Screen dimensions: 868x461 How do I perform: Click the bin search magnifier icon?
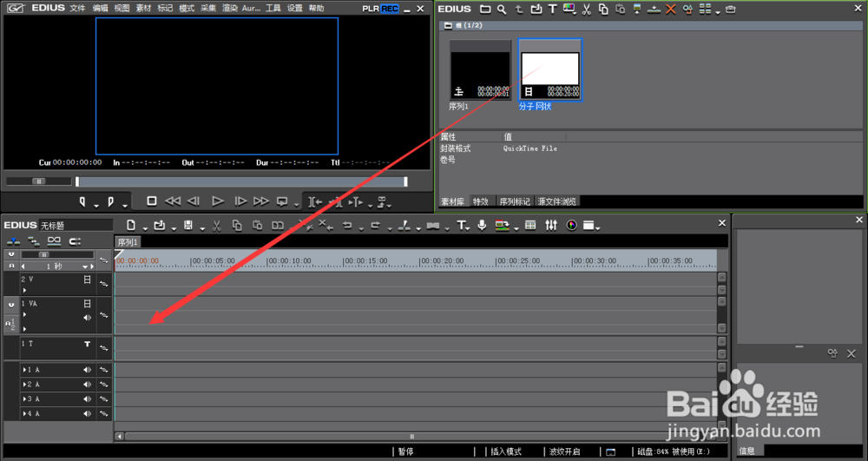tap(501, 9)
